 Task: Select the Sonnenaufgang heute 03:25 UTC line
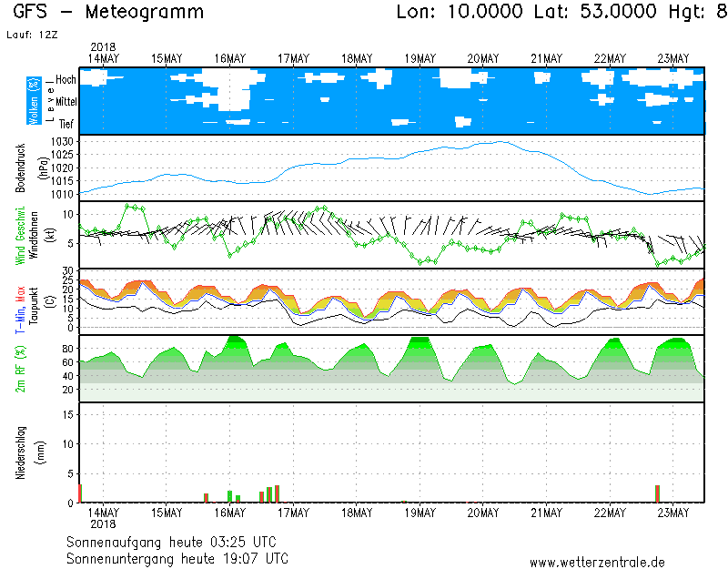177,542
